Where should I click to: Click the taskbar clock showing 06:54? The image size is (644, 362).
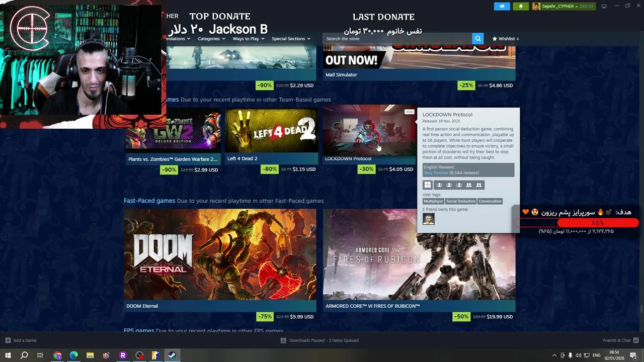click(x=614, y=355)
